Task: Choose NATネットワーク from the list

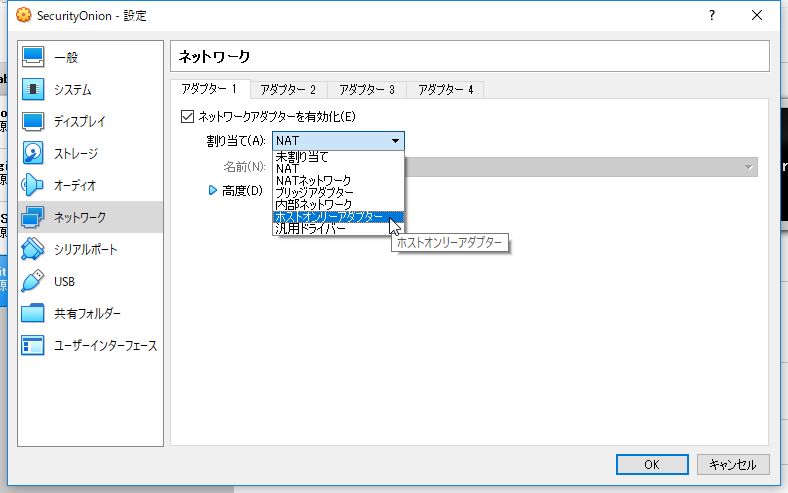Action: click(338, 180)
